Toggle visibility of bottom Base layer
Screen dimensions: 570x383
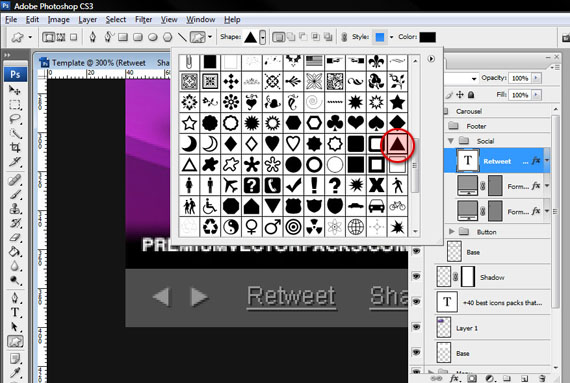pyautogui.click(x=417, y=352)
